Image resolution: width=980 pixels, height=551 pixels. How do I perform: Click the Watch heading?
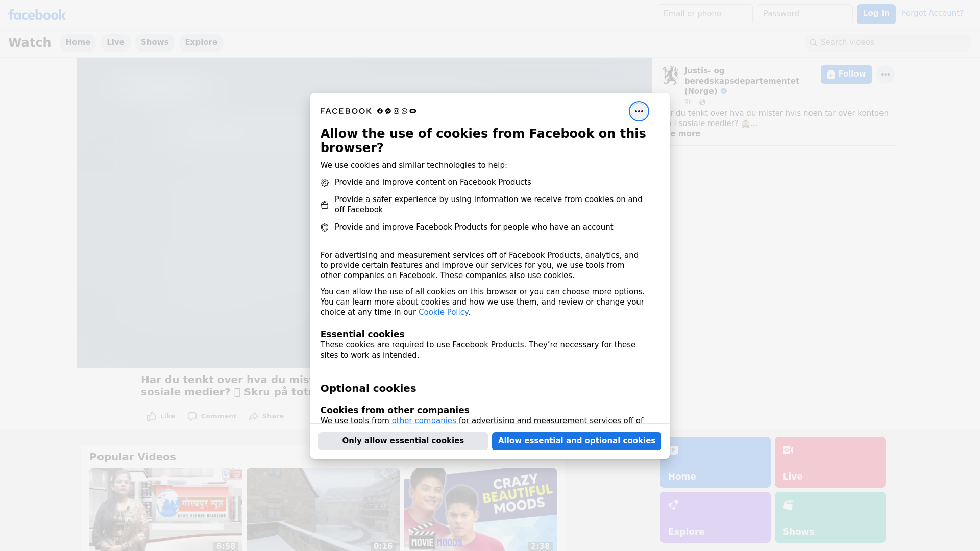30,43
